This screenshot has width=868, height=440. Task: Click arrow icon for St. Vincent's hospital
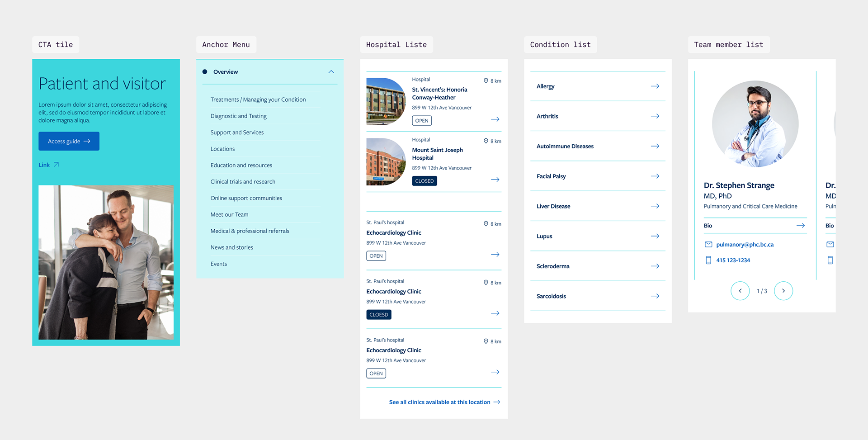pyautogui.click(x=495, y=119)
